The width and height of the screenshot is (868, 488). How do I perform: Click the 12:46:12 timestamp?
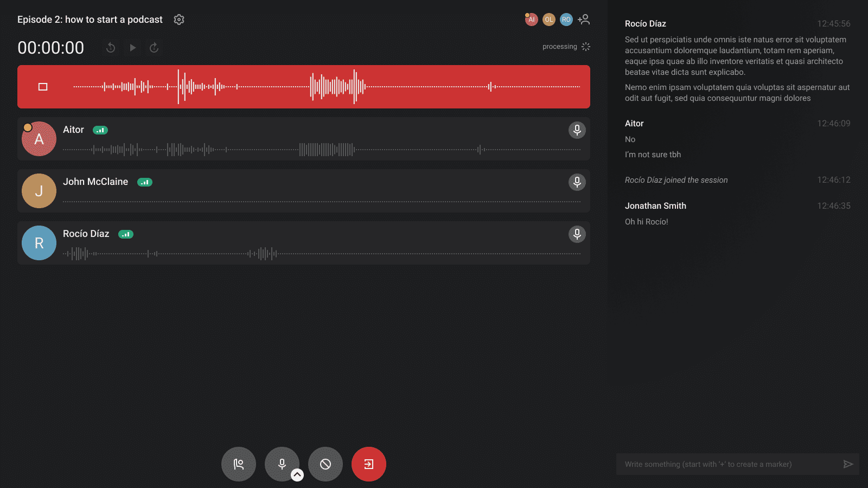pos(834,180)
